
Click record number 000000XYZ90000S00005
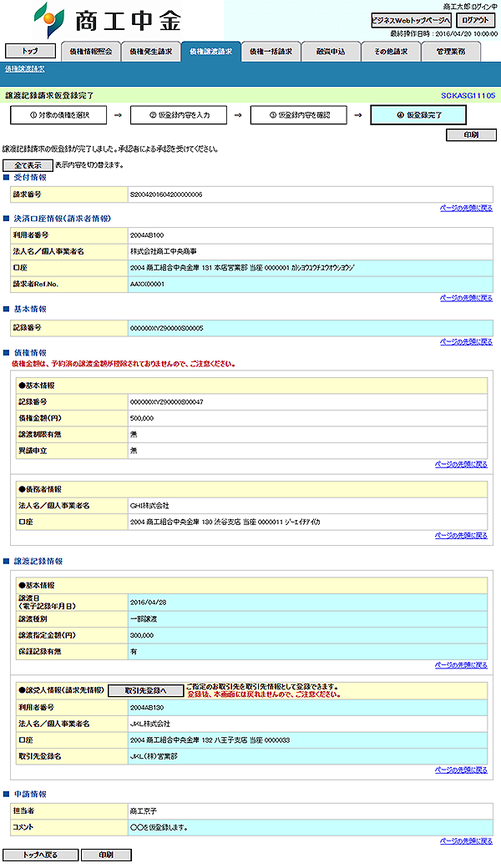tap(167, 328)
